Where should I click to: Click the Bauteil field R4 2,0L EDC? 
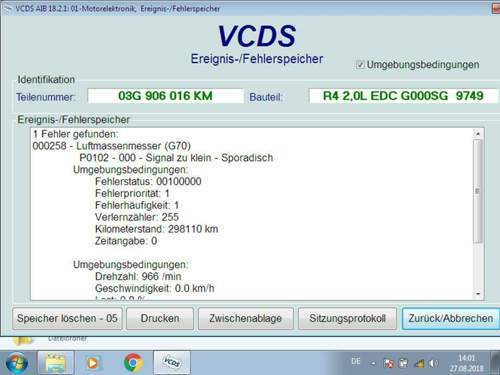pyautogui.click(x=404, y=96)
